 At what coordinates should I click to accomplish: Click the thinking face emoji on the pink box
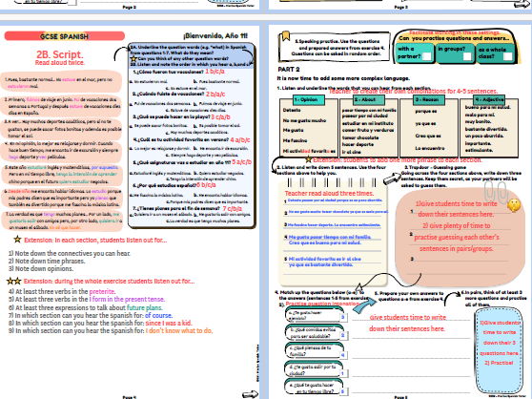pyautogui.click(x=514, y=205)
